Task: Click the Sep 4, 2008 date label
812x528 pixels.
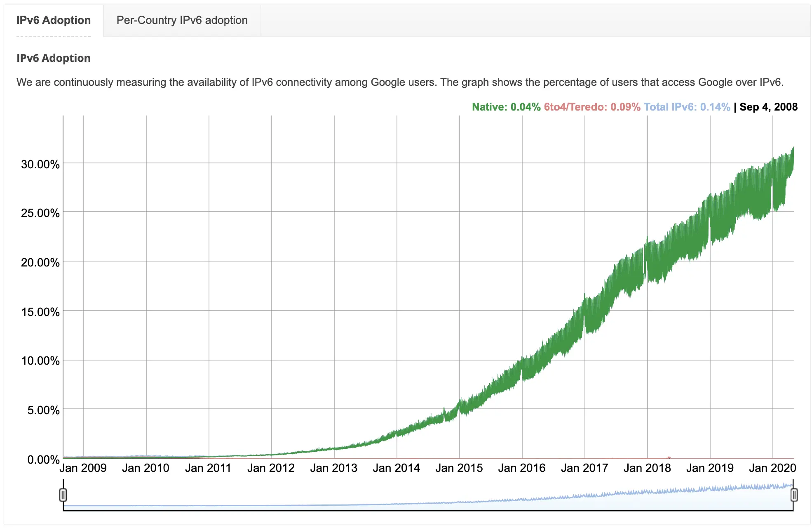Action: pyautogui.click(x=769, y=106)
